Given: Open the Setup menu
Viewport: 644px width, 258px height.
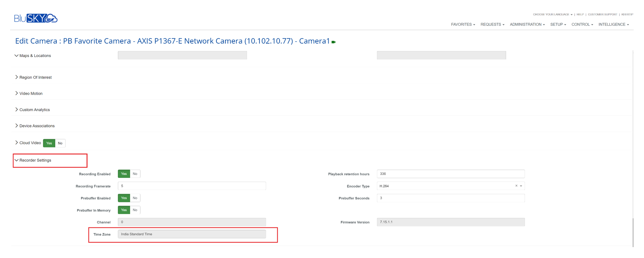Looking at the screenshot, I should pos(558,25).
